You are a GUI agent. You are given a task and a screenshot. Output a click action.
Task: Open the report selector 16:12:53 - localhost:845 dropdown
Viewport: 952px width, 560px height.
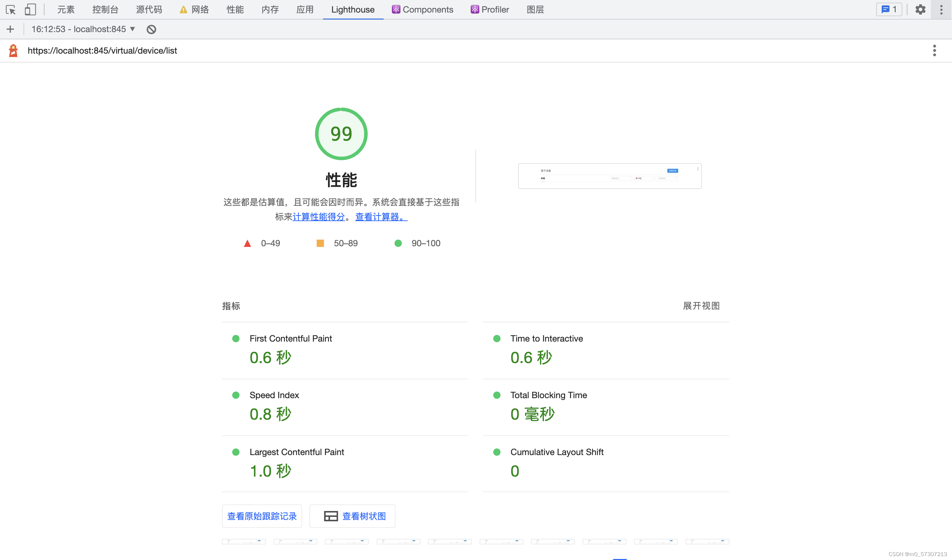click(x=83, y=29)
